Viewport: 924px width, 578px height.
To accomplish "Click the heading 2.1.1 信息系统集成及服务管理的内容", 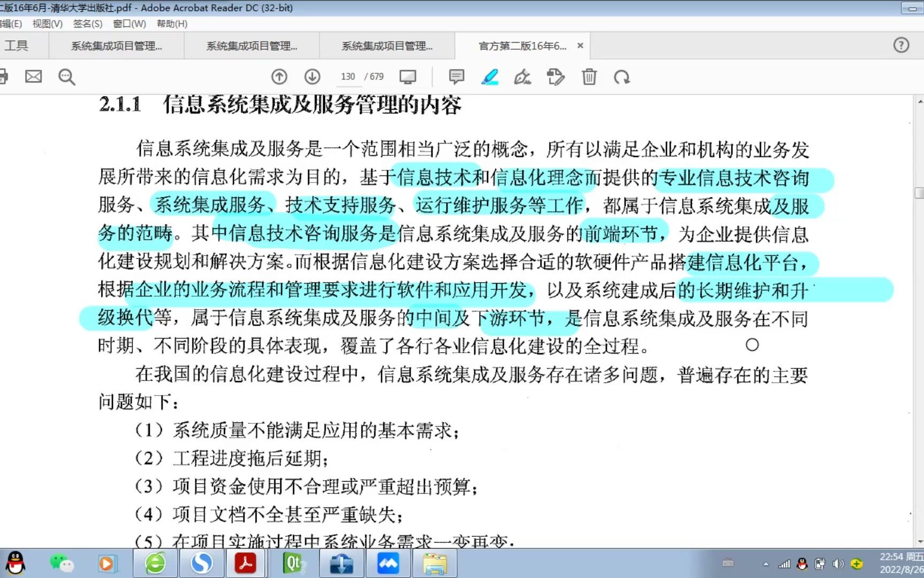I will coord(280,104).
